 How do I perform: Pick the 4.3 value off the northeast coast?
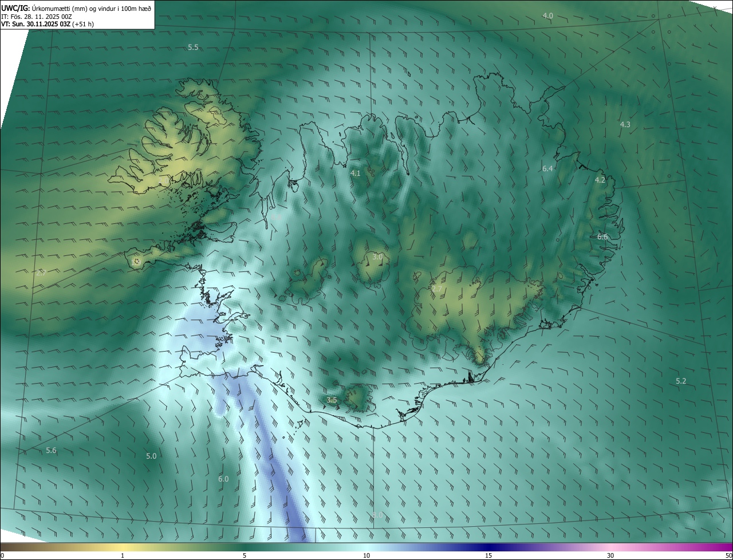tap(625, 124)
